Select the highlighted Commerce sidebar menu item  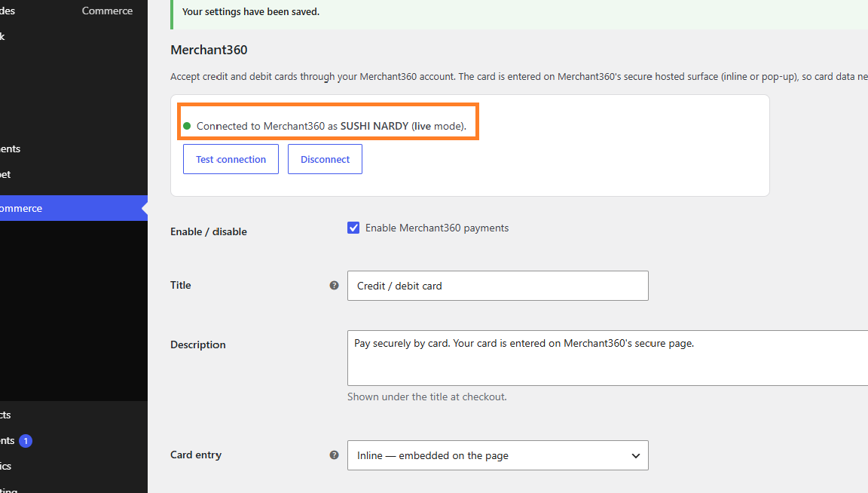point(74,208)
